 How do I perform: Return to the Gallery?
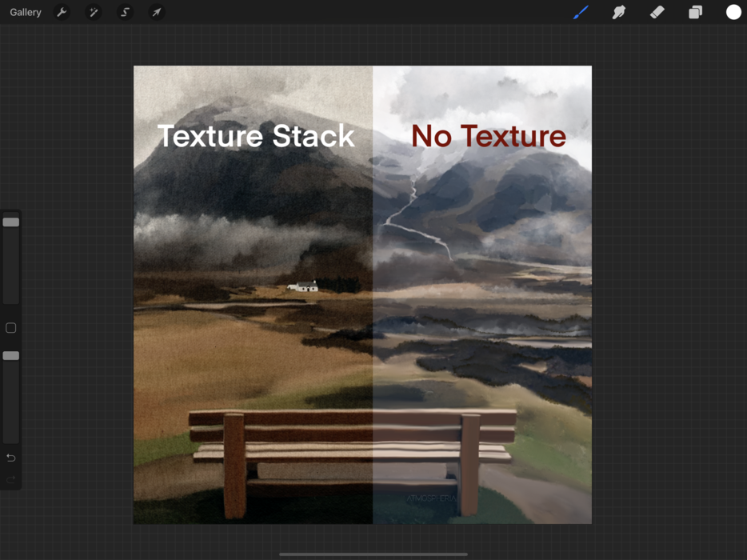26,12
